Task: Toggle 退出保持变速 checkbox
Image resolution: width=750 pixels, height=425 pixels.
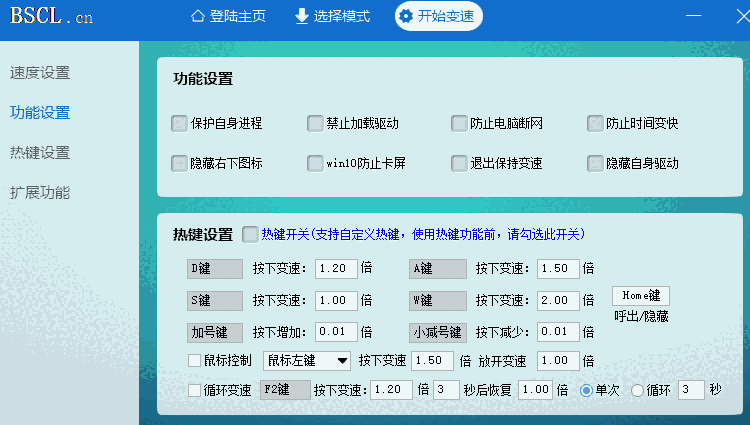Action: pos(459,163)
